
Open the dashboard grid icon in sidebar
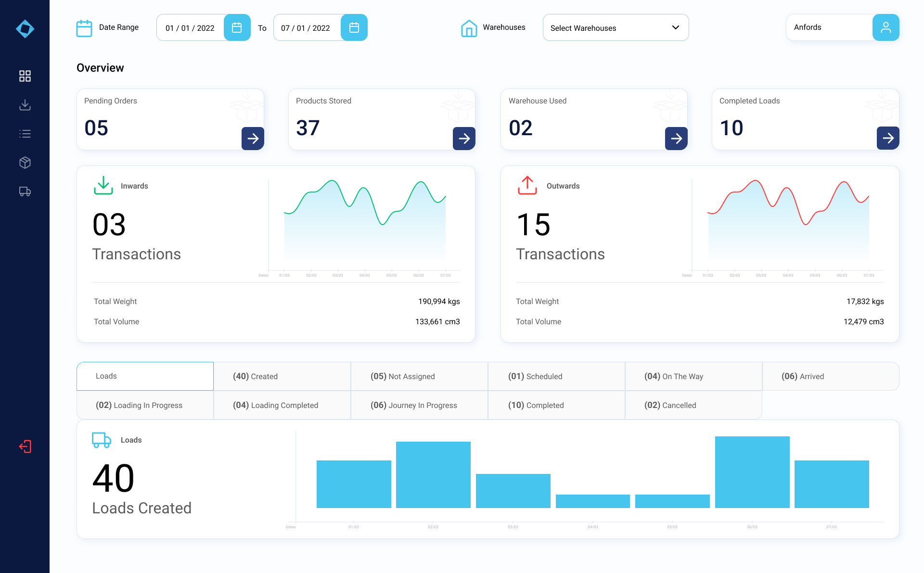click(25, 76)
